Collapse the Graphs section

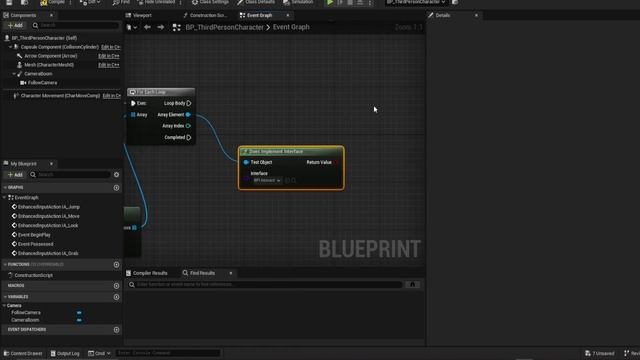(x=5, y=187)
